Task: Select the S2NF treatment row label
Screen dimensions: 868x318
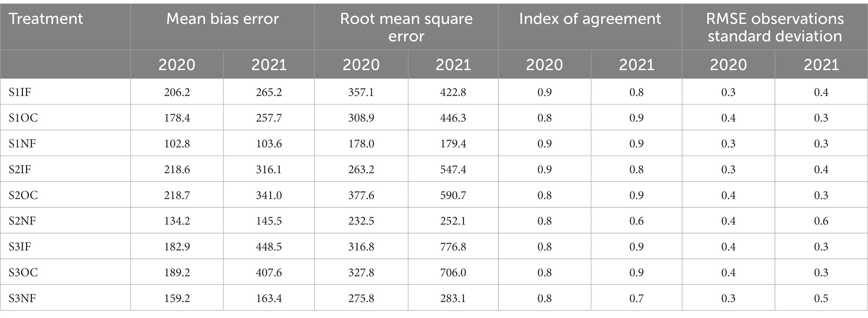Action: pyautogui.click(x=22, y=221)
